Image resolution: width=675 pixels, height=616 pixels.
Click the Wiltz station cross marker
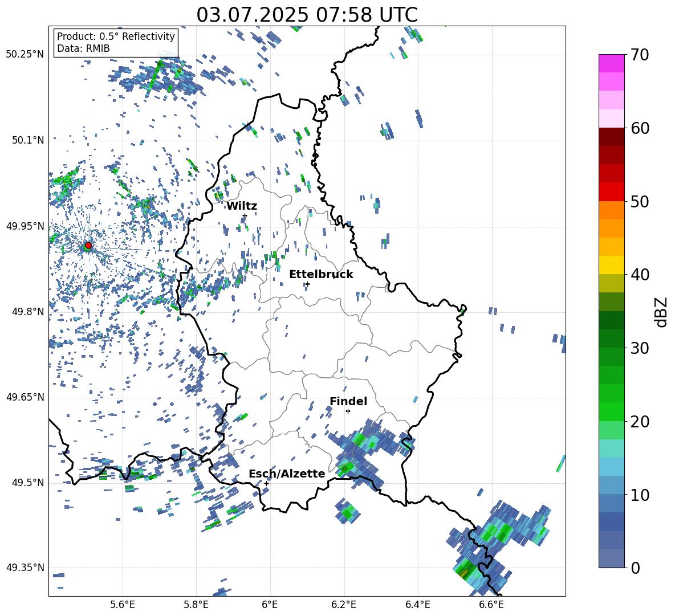[245, 215]
